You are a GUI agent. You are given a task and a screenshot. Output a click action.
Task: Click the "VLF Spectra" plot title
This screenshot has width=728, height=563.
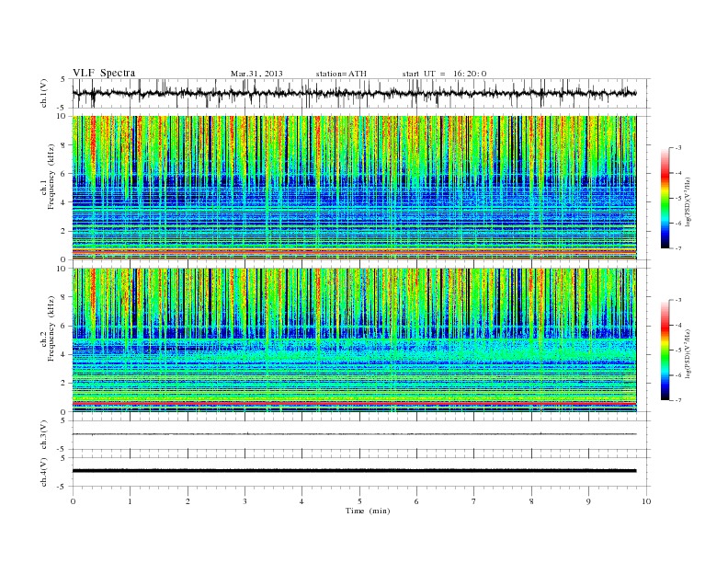click(104, 73)
